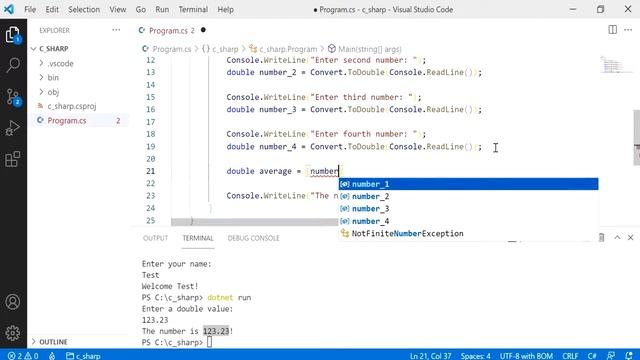The width and height of the screenshot is (640, 360).
Task: Open the Extensions view
Action: pos(13,159)
